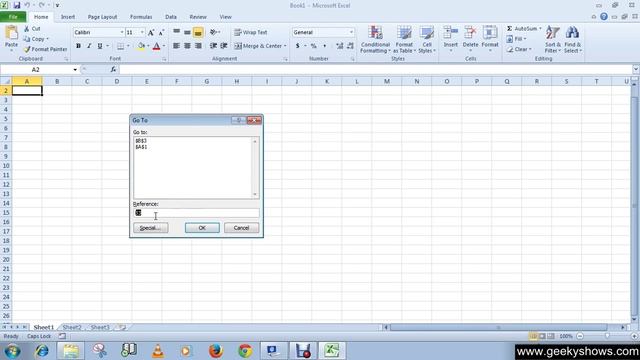Decrease font size with Shrink Font icon

pyautogui.click(x=161, y=33)
